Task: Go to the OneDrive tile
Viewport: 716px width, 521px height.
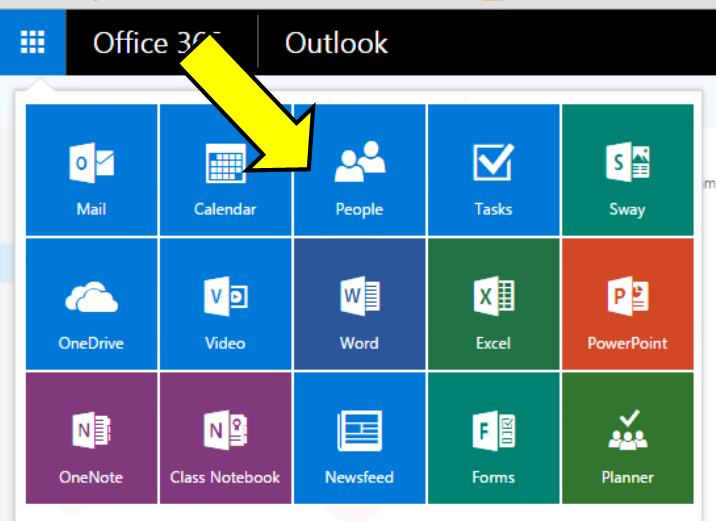Action: (x=91, y=304)
